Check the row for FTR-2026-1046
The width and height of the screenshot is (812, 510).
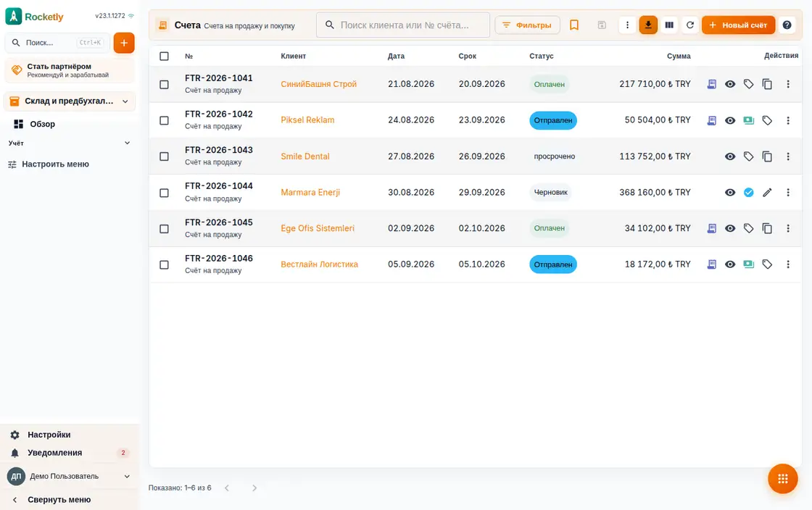(164, 264)
